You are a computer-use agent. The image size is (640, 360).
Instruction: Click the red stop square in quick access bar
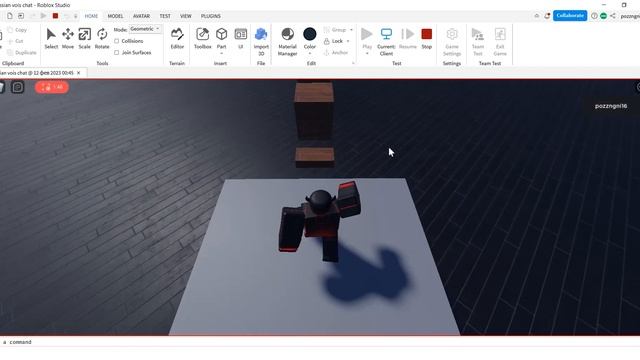(x=55, y=16)
